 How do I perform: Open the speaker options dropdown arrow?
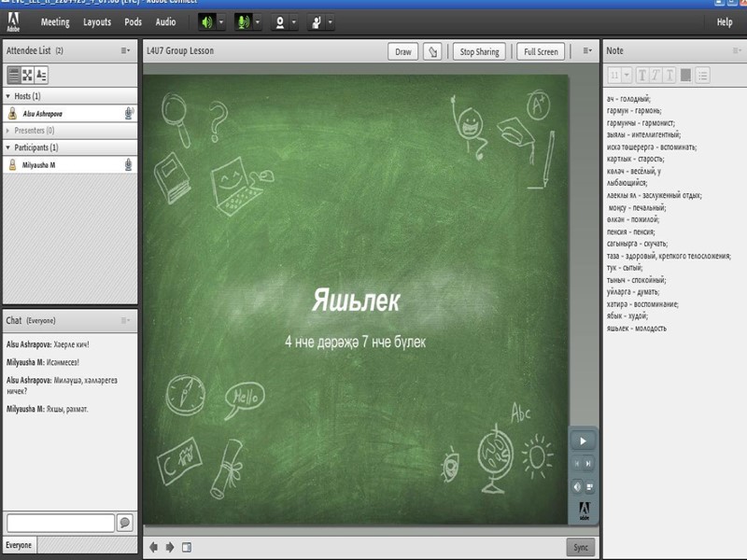point(221,21)
